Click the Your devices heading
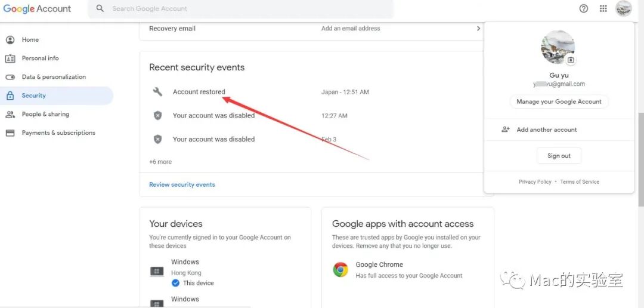Image resolution: width=644 pixels, height=308 pixels. [176, 224]
